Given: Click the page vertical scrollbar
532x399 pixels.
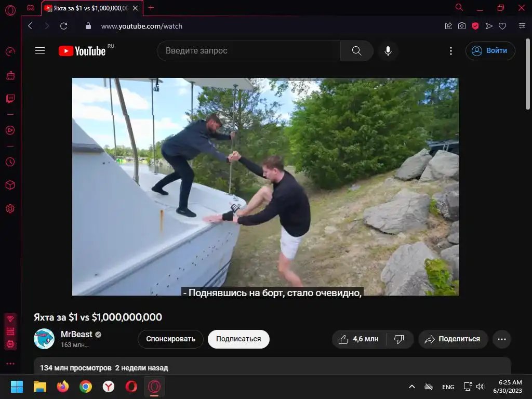Looking at the screenshot, I should coord(528,75).
